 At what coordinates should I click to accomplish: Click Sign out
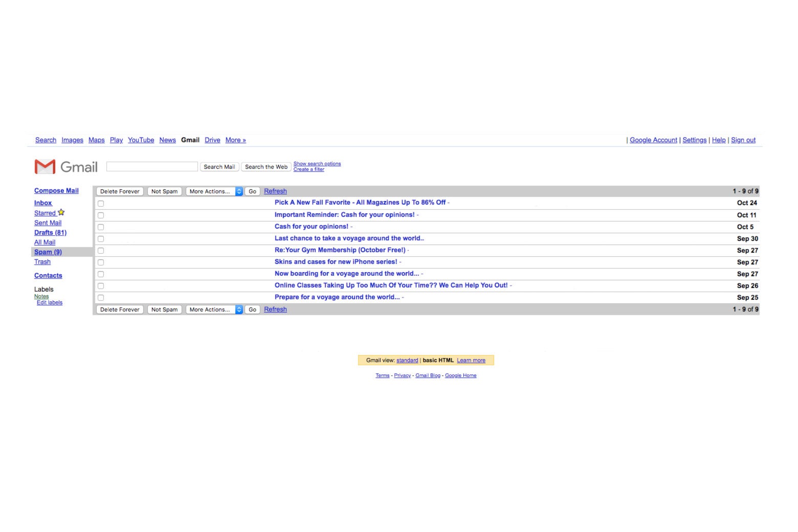point(743,140)
